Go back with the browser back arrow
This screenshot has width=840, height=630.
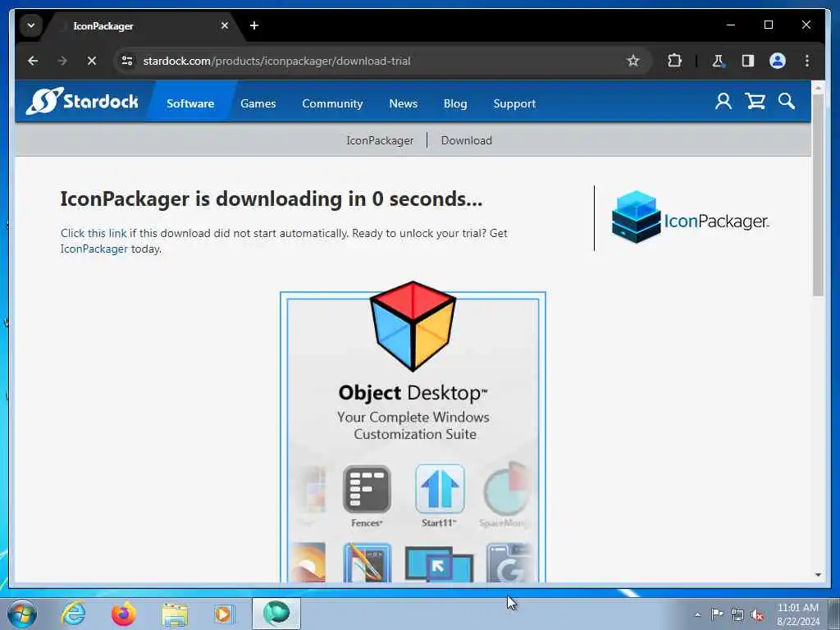tap(33, 61)
